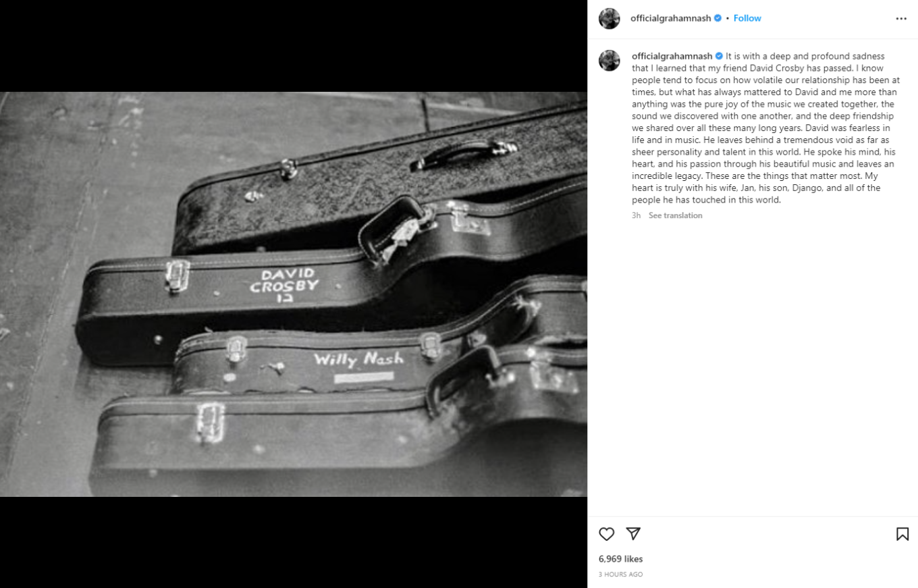Open the three-dot more options menu

point(901,18)
